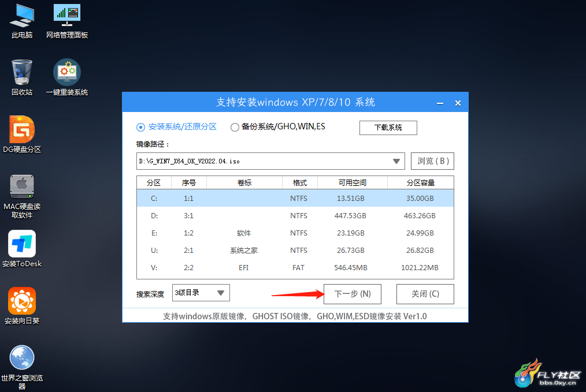Click the 1021.22MB capacity cell
586x392 pixels.
click(x=420, y=268)
